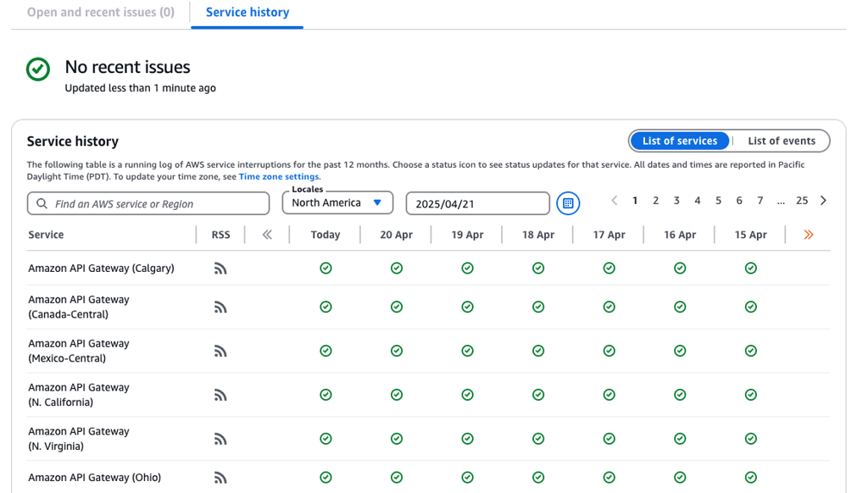The height and width of the screenshot is (493, 868).
Task: Click Mexico-Central status icon for 19 Apr
Action: point(467,351)
